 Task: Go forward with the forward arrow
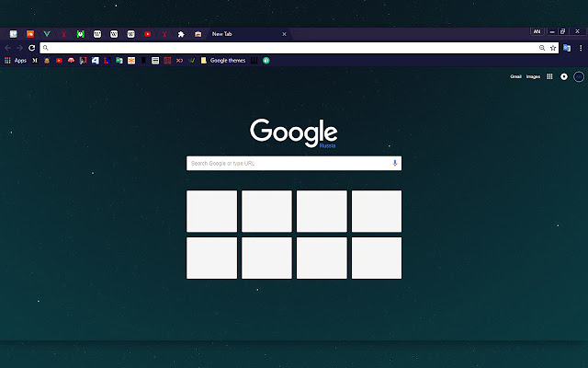point(20,48)
